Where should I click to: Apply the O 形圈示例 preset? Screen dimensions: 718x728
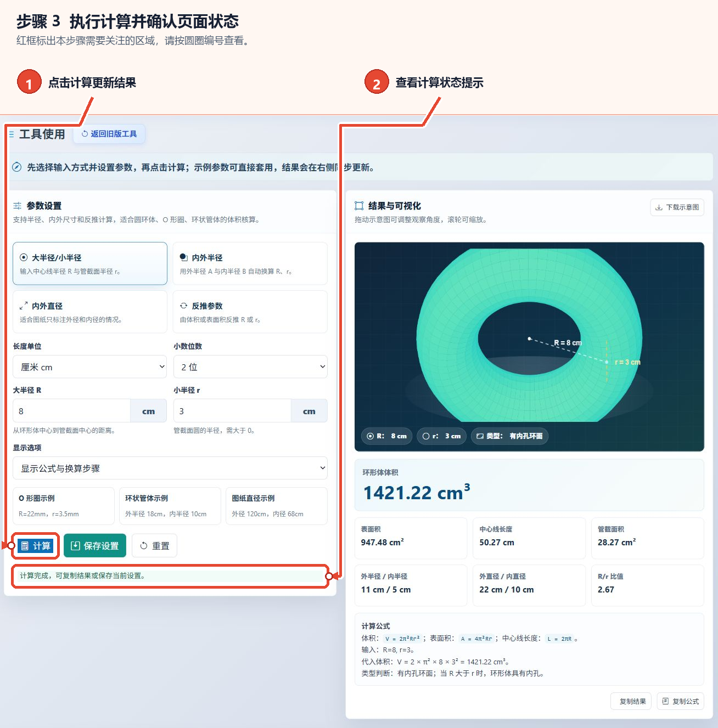click(x=64, y=506)
